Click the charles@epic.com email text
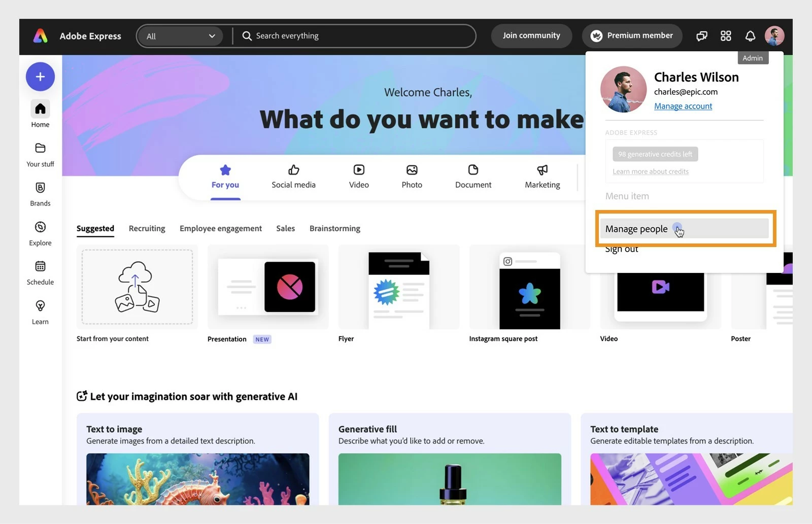Image resolution: width=812 pixels, height=524 pixels. 686,92
